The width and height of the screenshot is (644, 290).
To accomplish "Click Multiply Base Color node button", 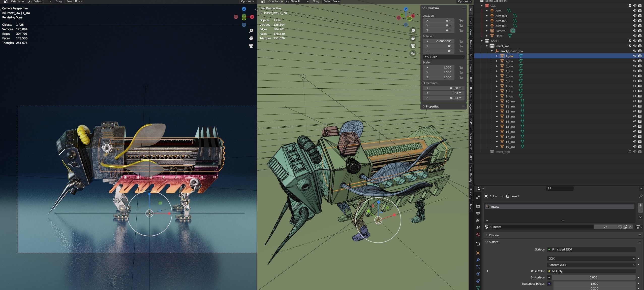I will click(x=591, y=271).
